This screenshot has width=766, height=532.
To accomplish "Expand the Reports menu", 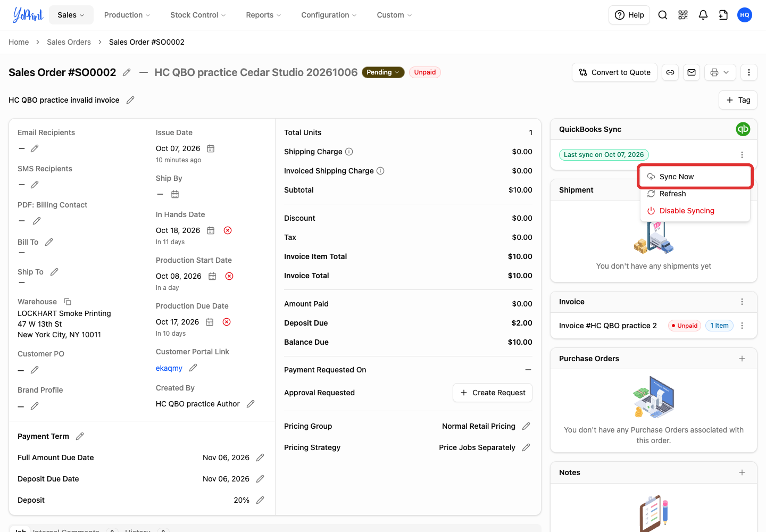I will pos(263,15).
